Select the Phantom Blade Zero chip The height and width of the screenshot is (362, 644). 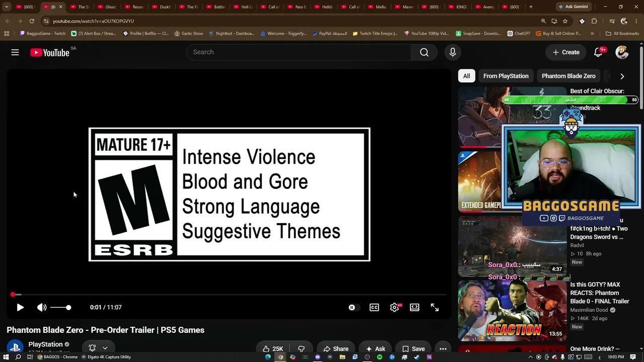click(x=569, y=76)
